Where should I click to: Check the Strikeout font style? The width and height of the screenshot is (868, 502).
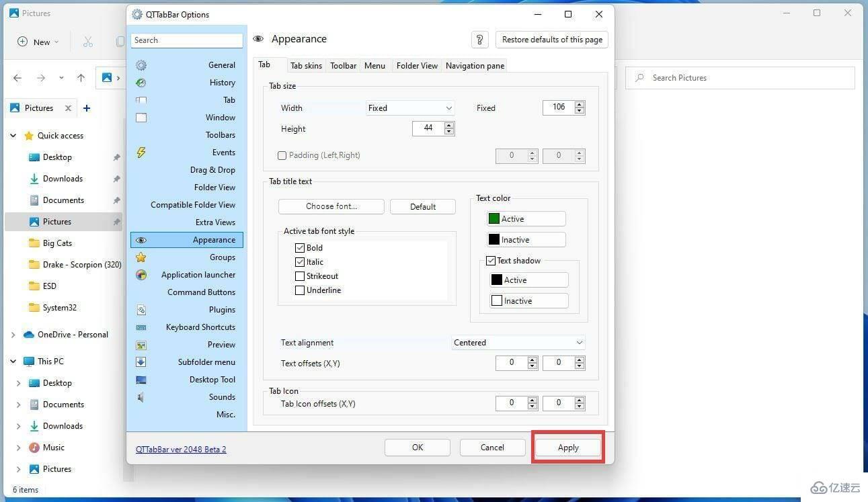coord(300,276)
